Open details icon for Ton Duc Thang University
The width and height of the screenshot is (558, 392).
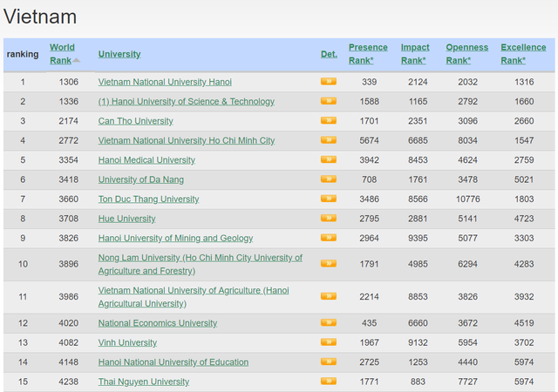point(328,199)
